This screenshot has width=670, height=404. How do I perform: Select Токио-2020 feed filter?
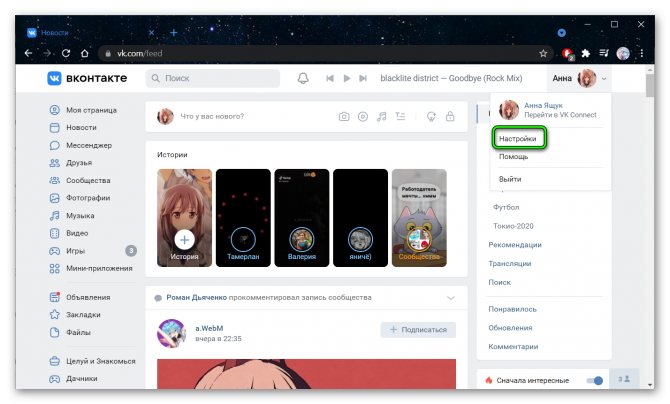click(x=513, y=226)
